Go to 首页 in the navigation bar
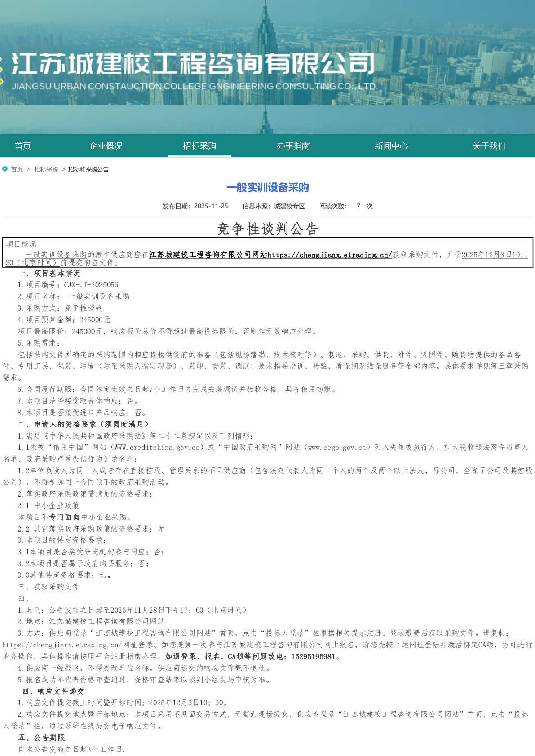This screenshot has height=756, width=535. 23,146
